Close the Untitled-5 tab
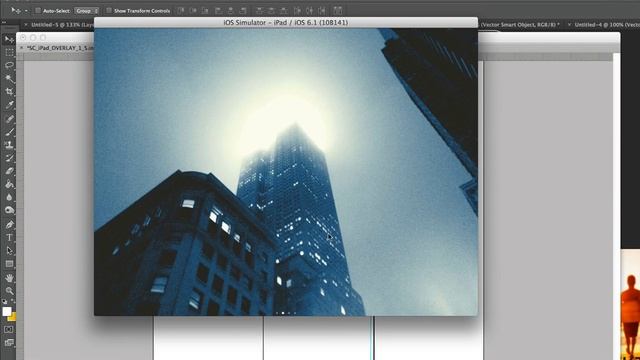 (26, 25)
